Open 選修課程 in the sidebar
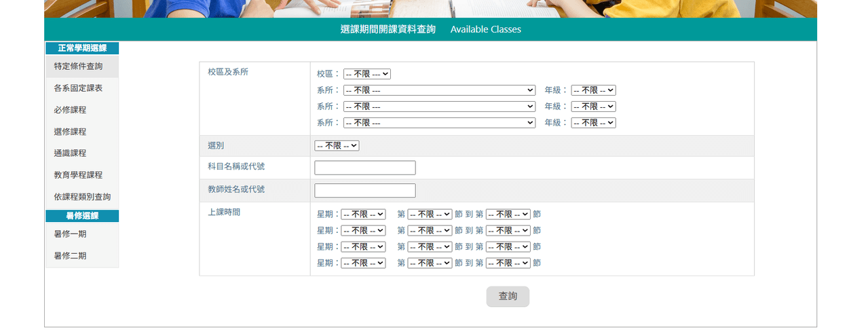The height and width of the screenshot is (336, 868). pos(82,132)
